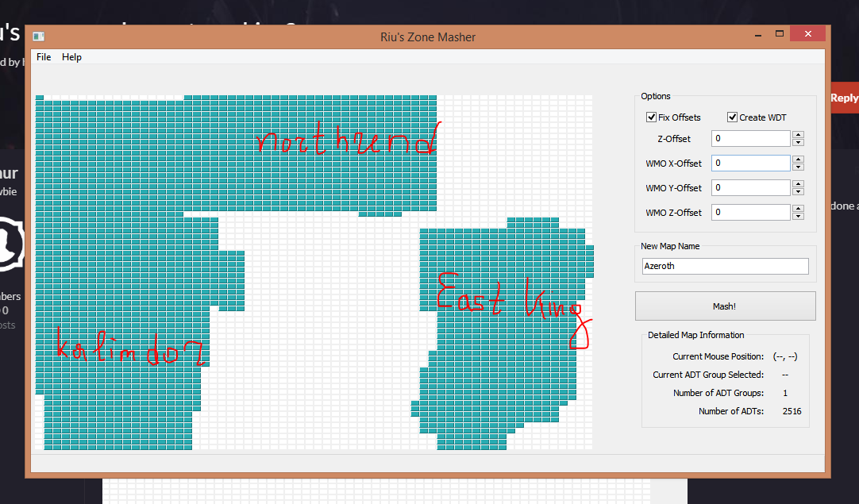The width and height of the screenshot is (859, 504).
Task: Decrement the WMO Y-Offset value
Action: [799, 192]
